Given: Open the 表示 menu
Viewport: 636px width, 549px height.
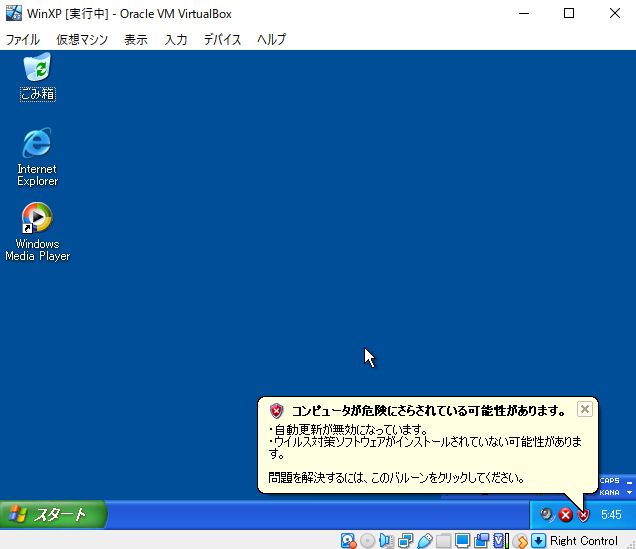Looking at the screenshot, I should pos(136,39).
